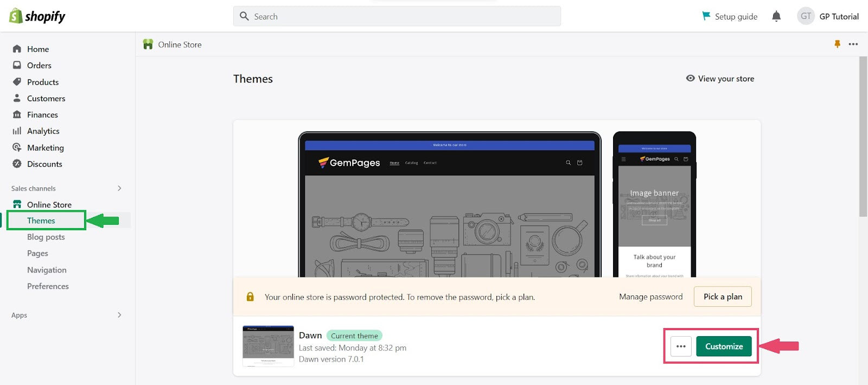Click the Current theme badge
The image size is (868, 385).
(x=354, y=336)
